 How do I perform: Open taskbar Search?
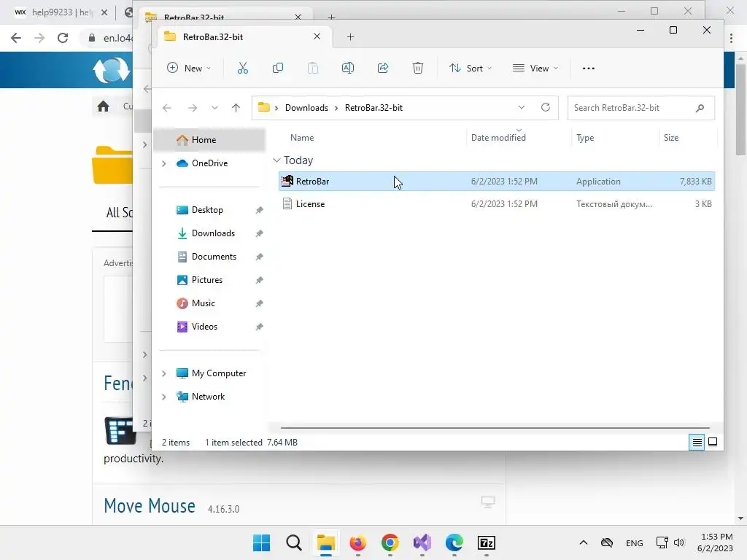click(294, 542)
